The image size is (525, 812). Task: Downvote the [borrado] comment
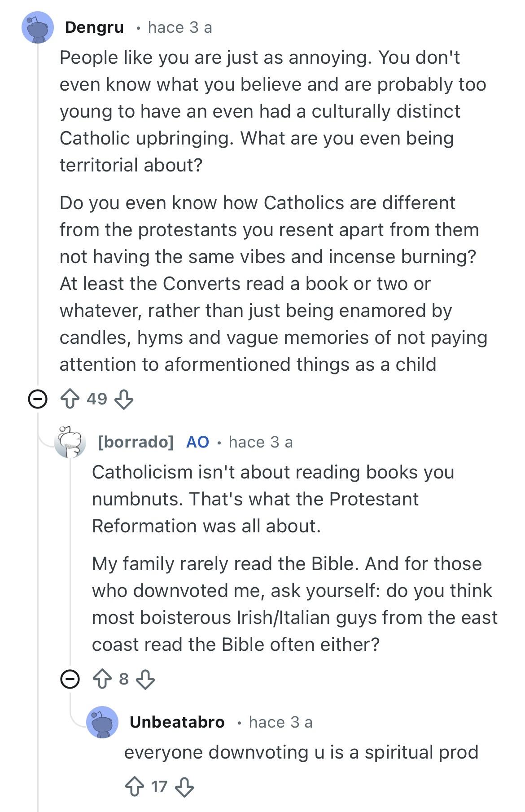pyautogui.click(x=145, y=679)
